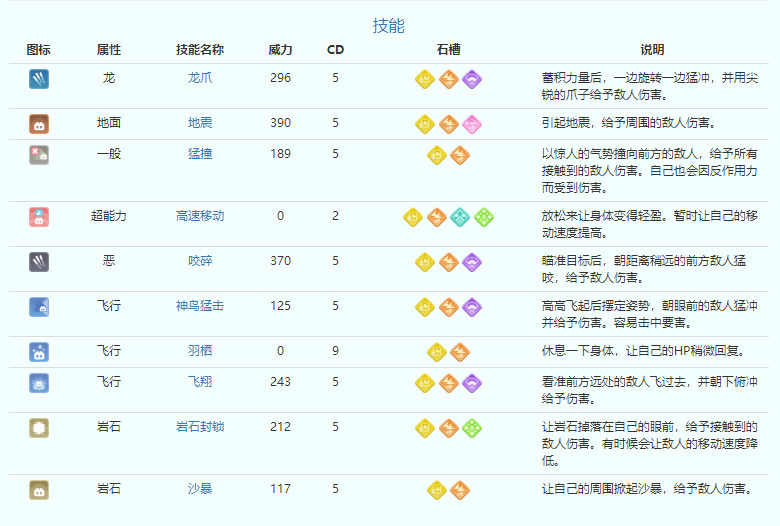Click the pink stone slot in 地震 row
This screenshot has height=526, width=780.
click(x=472, y=124)
